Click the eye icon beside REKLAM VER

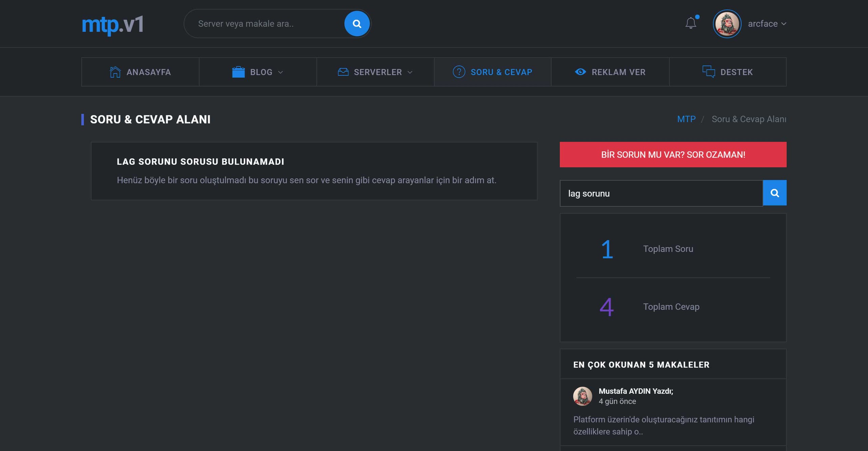pos(580,72)
